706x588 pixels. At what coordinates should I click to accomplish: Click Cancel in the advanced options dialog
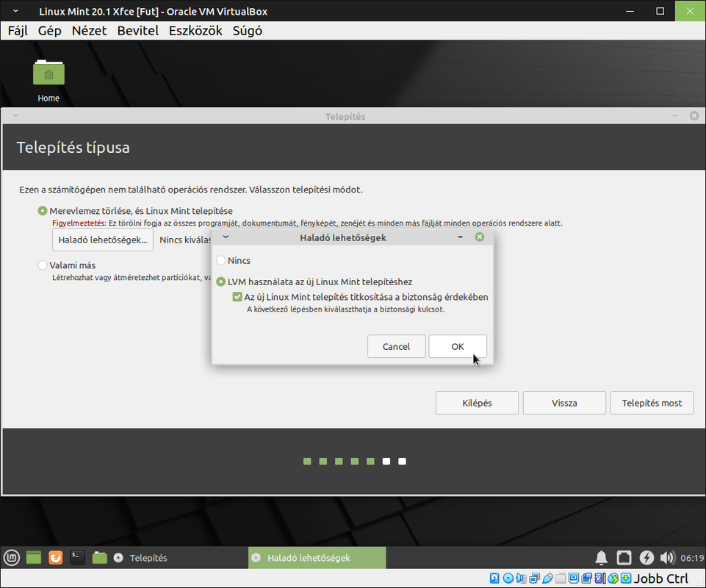tap(396, 346)
